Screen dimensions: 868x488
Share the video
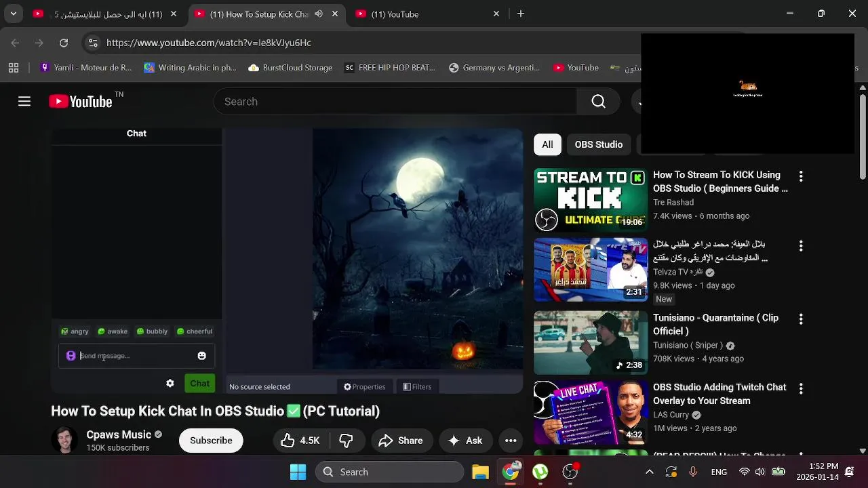(401, 441)
